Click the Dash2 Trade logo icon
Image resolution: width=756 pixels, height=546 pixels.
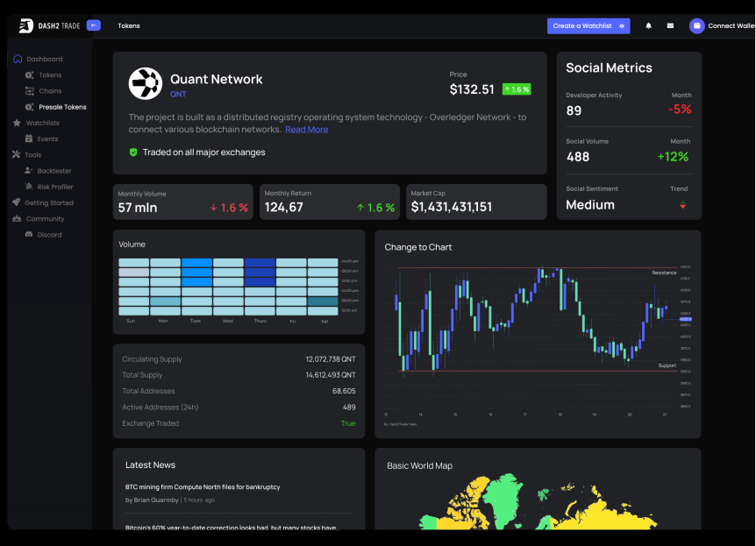pyautogui.click(x=26, y=25)
